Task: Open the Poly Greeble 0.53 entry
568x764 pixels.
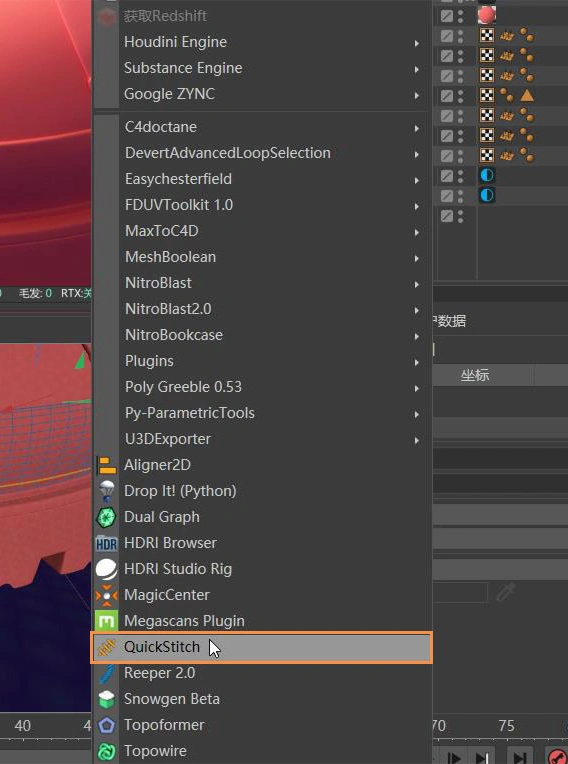Action: (262, 387)
